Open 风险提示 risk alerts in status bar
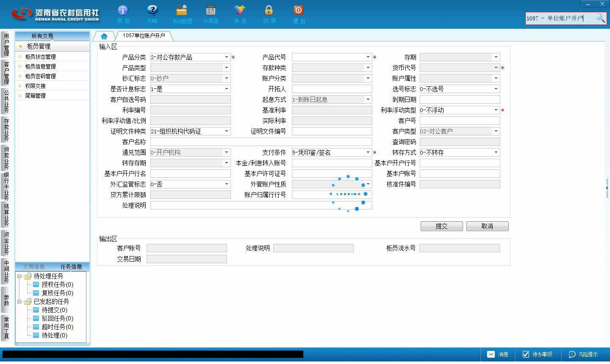This screenshot has height=364, width=610. click(583, 354)
